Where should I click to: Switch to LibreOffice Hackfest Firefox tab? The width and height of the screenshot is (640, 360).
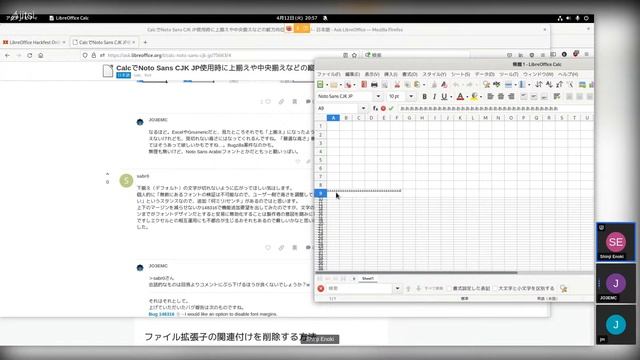[33, 42]
